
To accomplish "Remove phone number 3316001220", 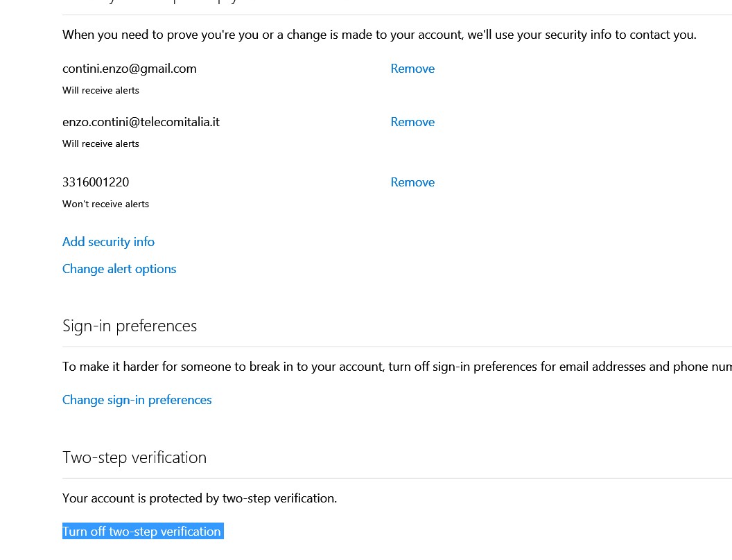I will 412,182.
